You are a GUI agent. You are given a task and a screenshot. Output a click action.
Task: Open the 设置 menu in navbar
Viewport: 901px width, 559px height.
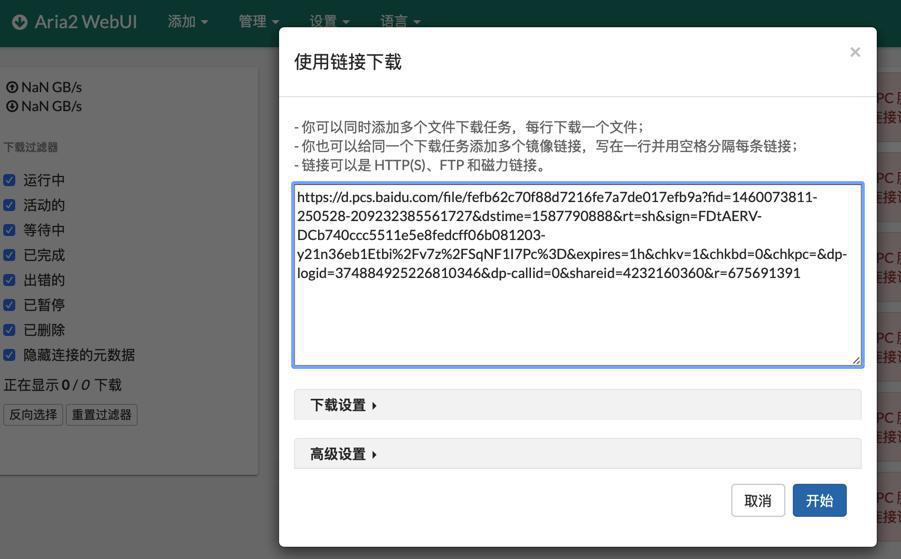329,22
